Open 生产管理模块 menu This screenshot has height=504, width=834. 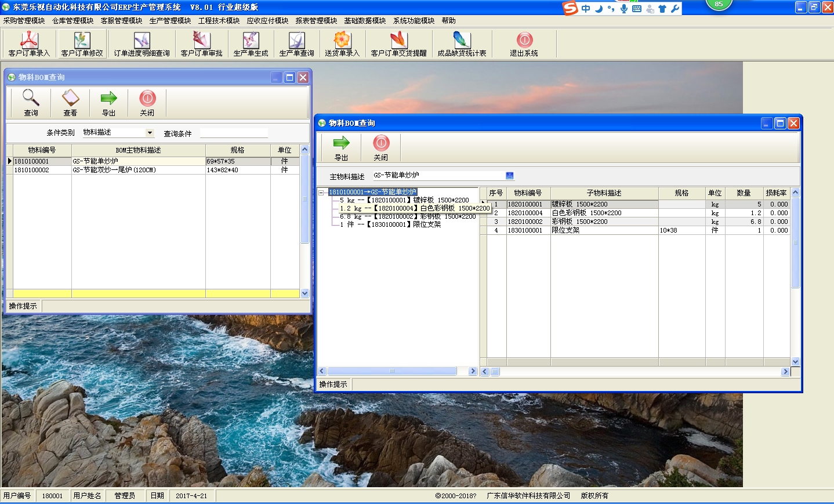click(x=170, y=20)
